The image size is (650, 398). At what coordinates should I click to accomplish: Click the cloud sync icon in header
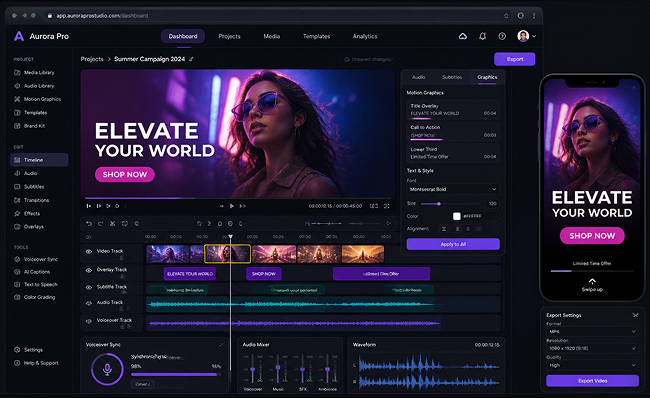click(463, 36)
